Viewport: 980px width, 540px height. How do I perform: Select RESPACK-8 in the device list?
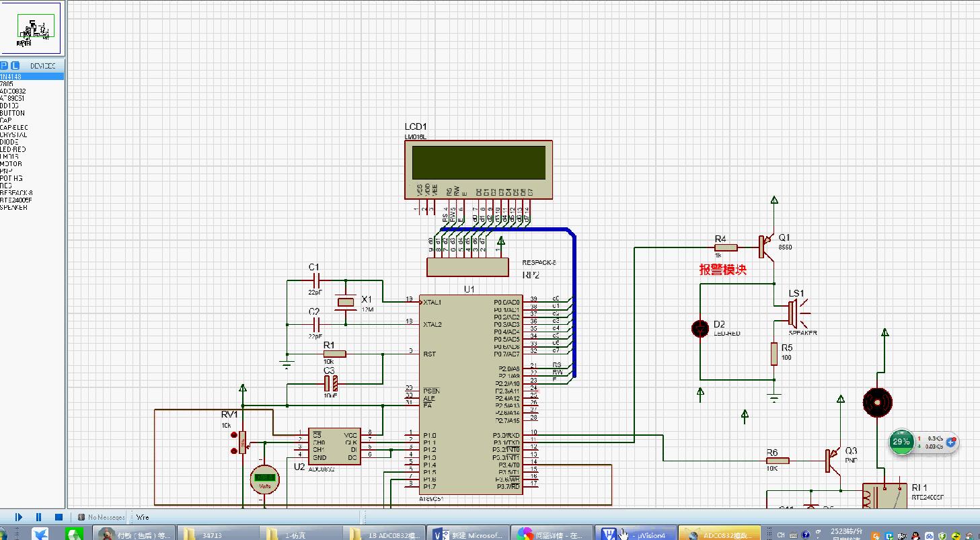pos(16,193)
